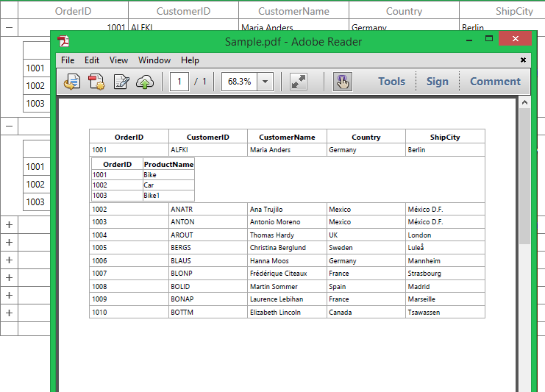545x392 pixels.
Task: Open the Comment pane
Action: coord(495,82)
